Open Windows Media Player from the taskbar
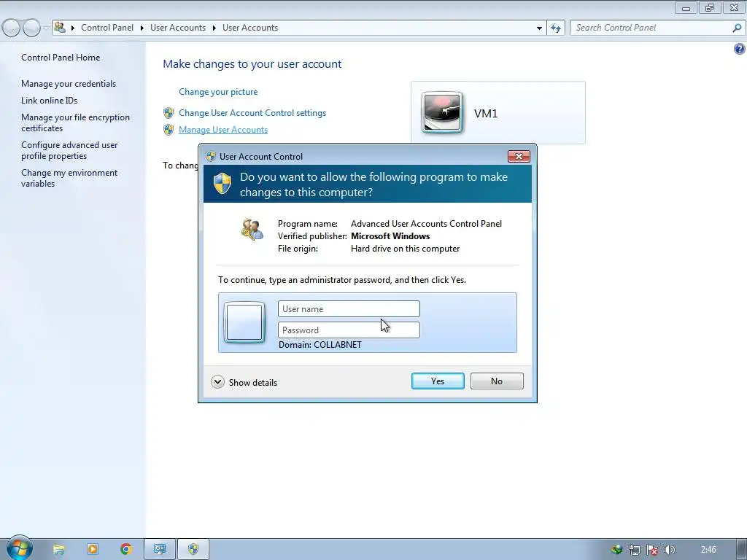This screenshot has height=560, width=747. click(x=93, y=549)
